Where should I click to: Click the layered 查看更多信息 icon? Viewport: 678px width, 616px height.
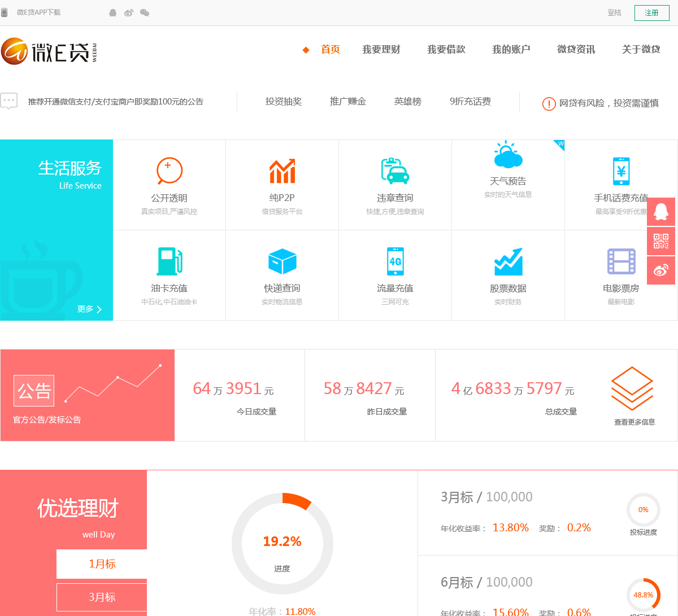coord(632,388)
